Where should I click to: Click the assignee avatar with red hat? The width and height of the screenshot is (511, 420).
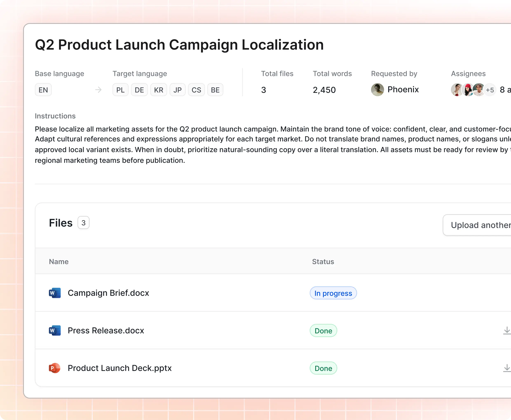click(468, 90)
